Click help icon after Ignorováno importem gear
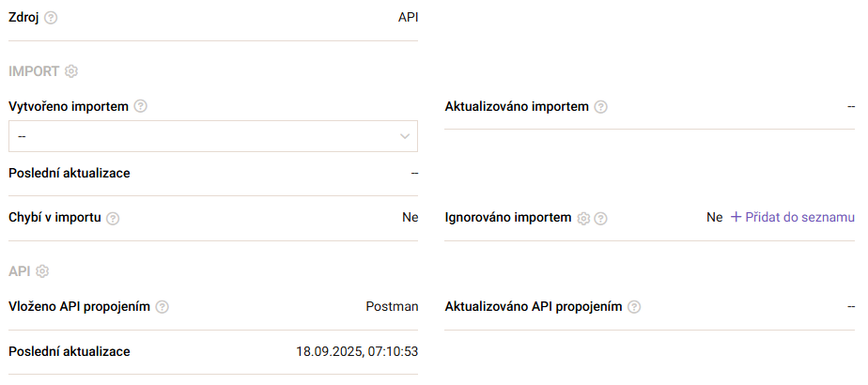The width and height of the screenshot is (868, 385). click(601, 218)
